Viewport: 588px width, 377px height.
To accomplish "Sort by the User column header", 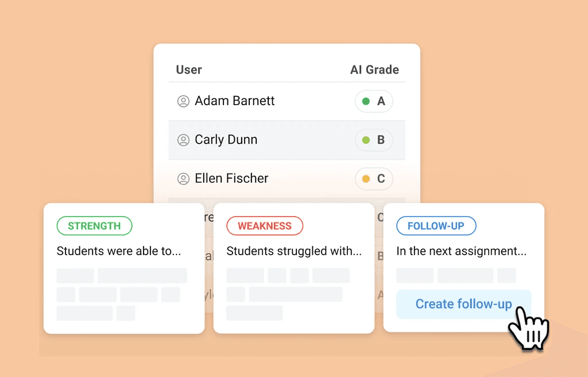I will [x=189, y=70].
